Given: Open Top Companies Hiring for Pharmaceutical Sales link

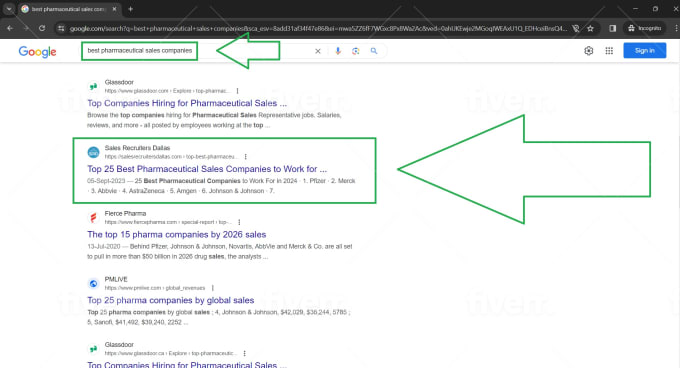Looking at the screenshot, I should click(x=187, y=103).
